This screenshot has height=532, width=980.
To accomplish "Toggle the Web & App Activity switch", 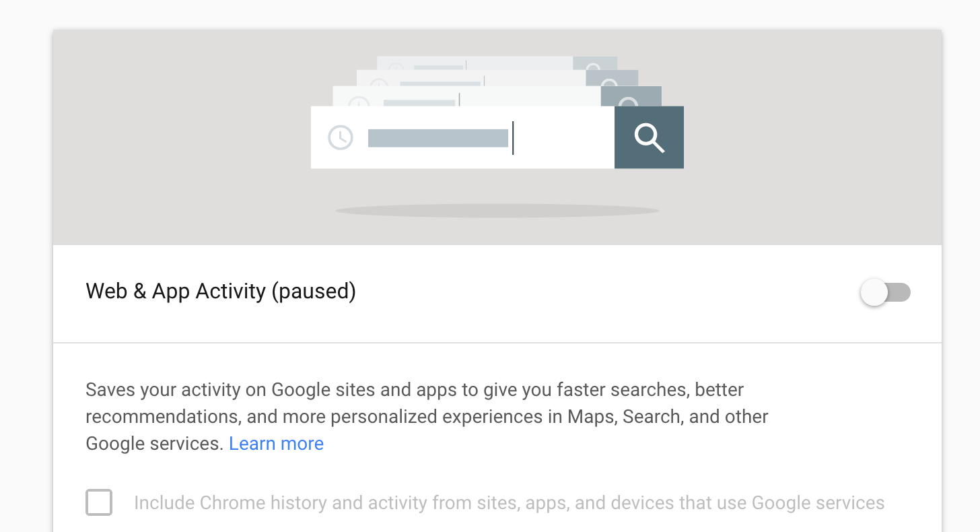I will 884,293.
